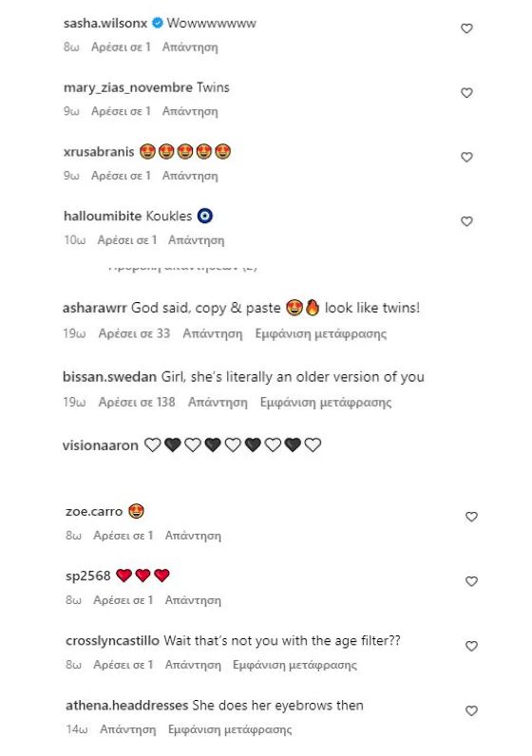Like the xrusabranis emoji comment
Viewport: 532px width, 756px height.
click(466, 157)
